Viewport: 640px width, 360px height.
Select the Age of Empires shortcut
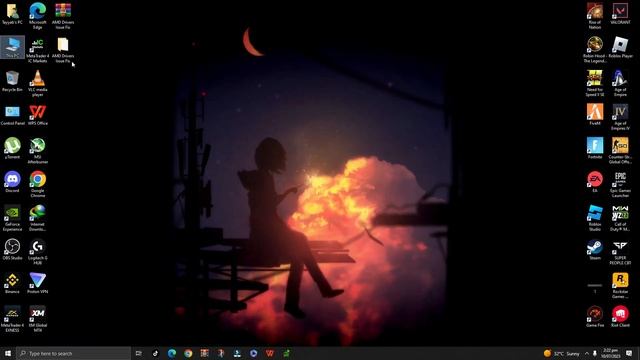620,84
